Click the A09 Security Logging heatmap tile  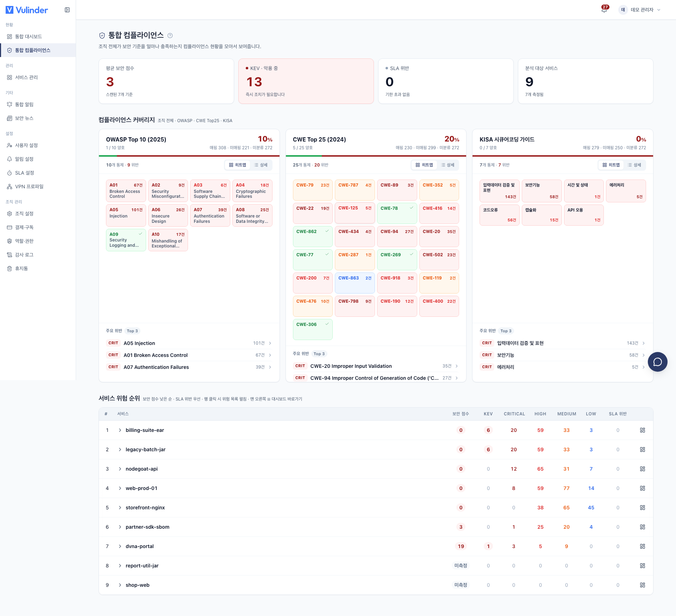click(x=126, y=240)
